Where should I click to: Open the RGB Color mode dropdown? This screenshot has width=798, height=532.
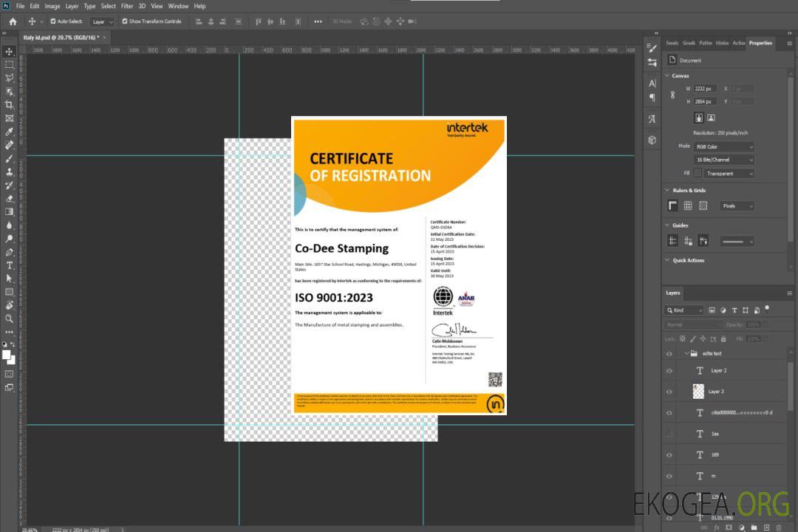(724, 147)
